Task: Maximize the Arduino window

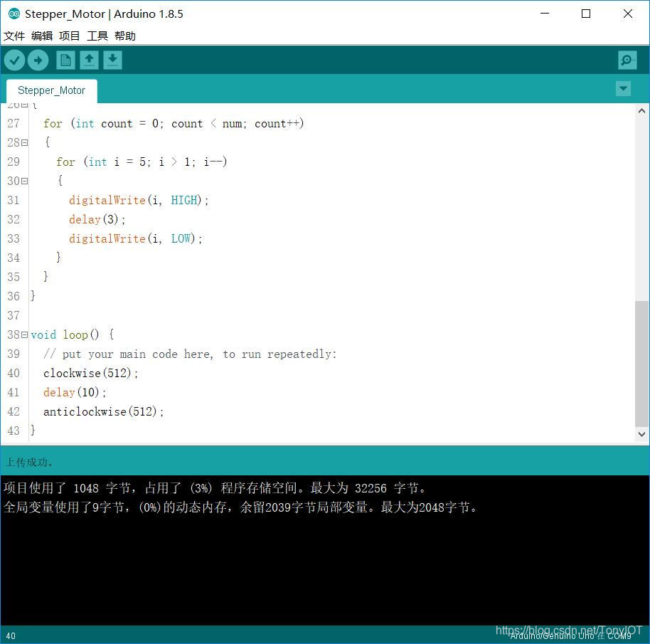Action: coord(586,14)
